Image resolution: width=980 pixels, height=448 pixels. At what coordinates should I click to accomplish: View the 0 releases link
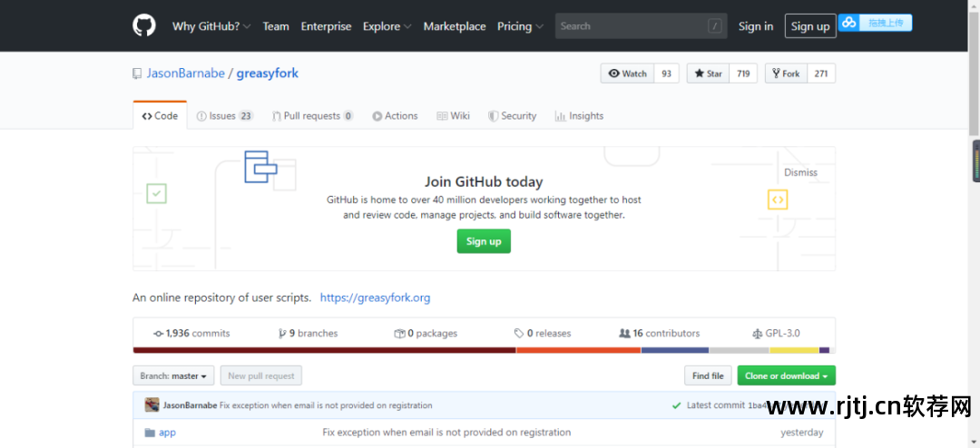[x=543, y=333]
